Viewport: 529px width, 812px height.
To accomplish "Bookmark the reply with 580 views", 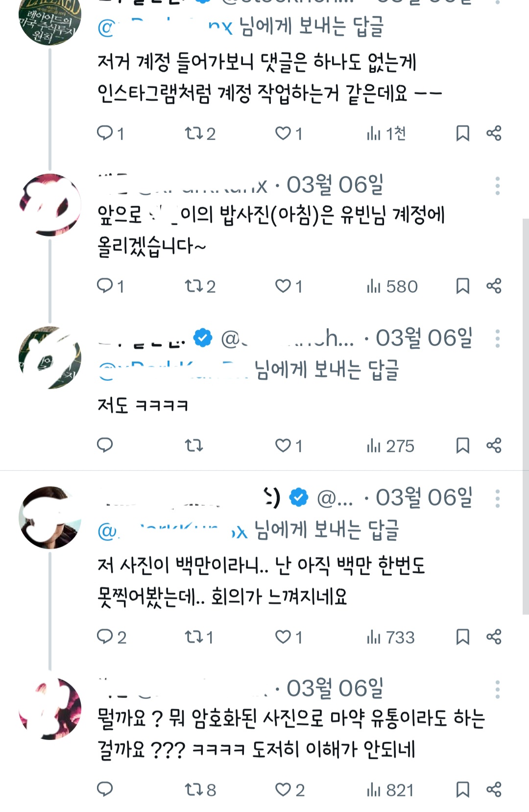I will click(462, 286).
